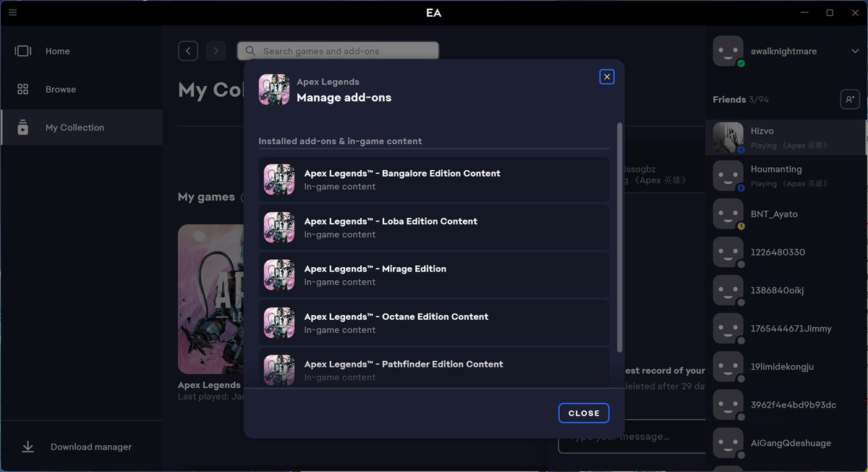Click the Type your message input
Viewport: 868px width, 472px height.
click(x=631, y=437)
